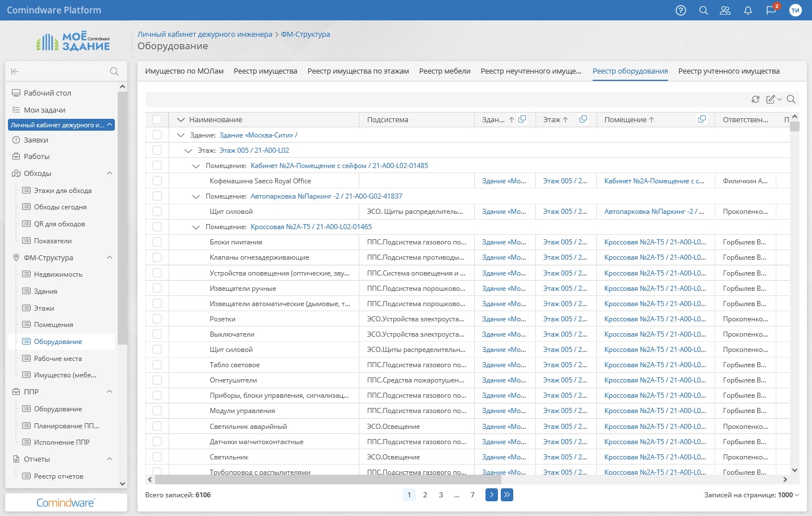Collapse the Обходы sidebar section

[110, 173]
